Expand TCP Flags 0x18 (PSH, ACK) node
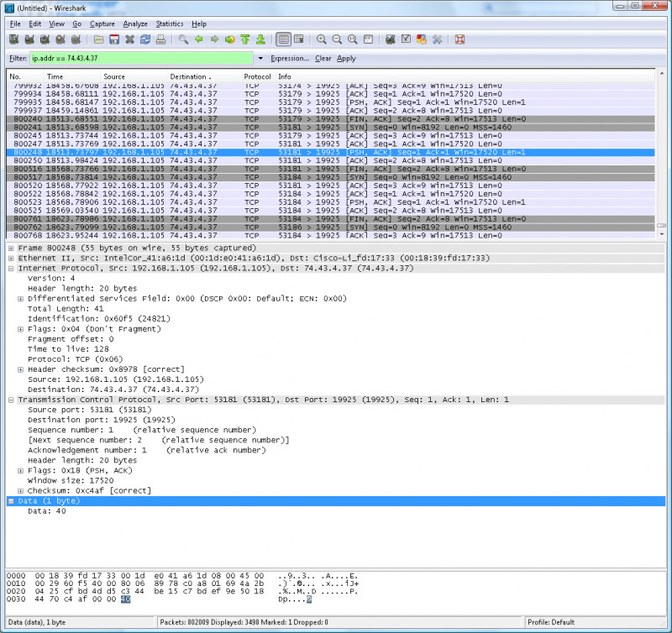Image resolution: width=672 pixels, height=633 pixels. click(x=20, y=471)
